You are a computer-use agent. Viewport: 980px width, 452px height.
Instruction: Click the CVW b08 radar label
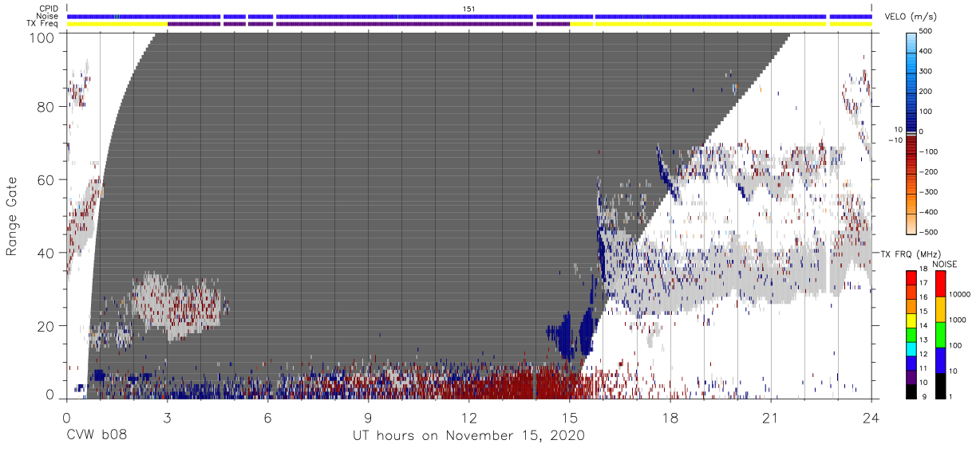pos(95,436)
